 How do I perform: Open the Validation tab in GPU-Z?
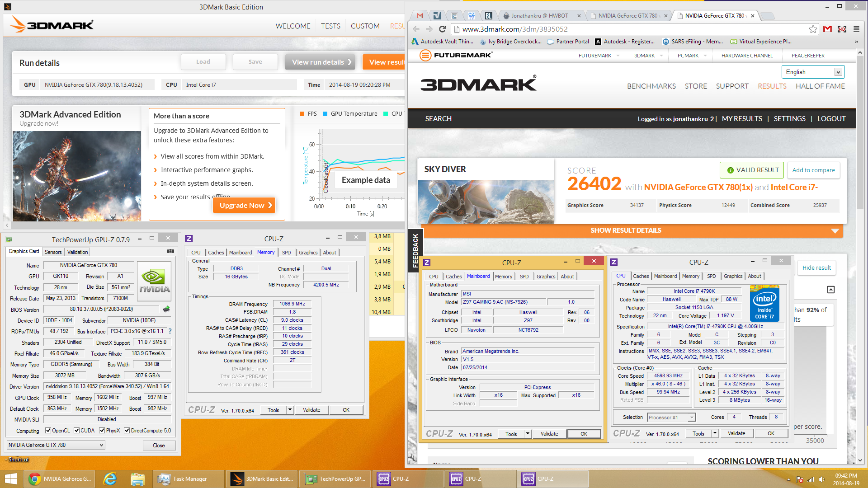click(77, 252)
